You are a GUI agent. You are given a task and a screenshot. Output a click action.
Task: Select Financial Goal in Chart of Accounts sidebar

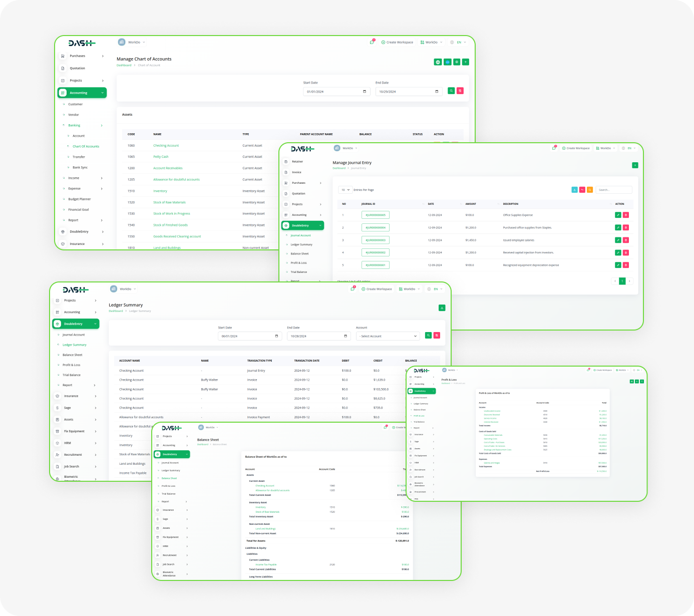79,210
